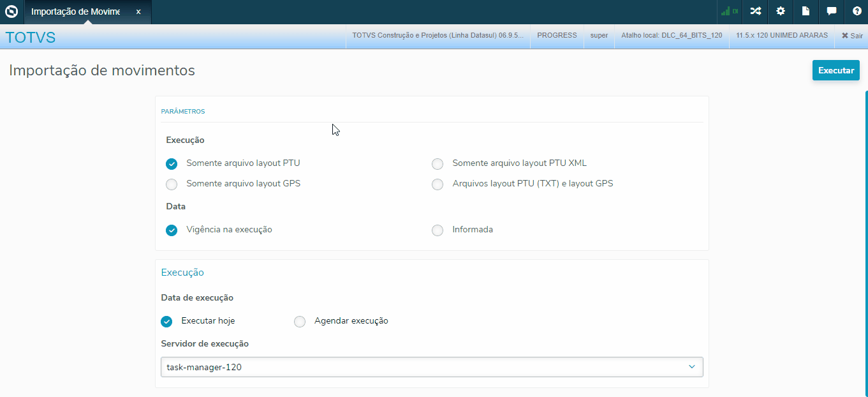Close the Importação de Movimentos tab with x
Screen dimensions: 868x397
pos(138,11)
